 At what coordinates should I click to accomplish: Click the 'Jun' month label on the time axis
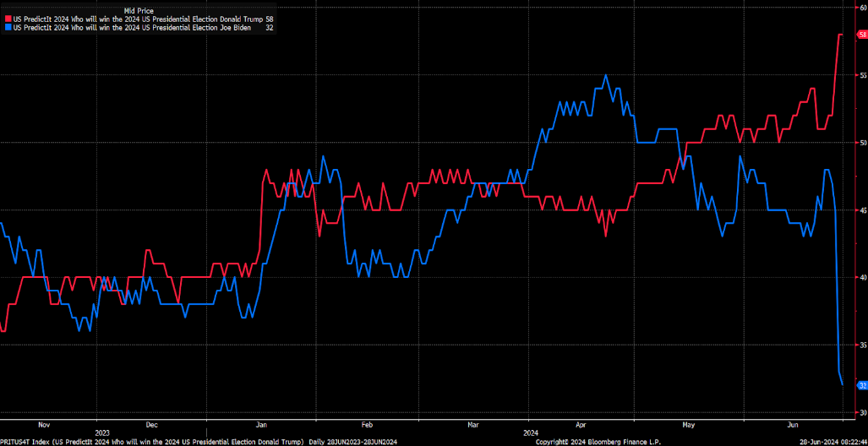[793, 424]
